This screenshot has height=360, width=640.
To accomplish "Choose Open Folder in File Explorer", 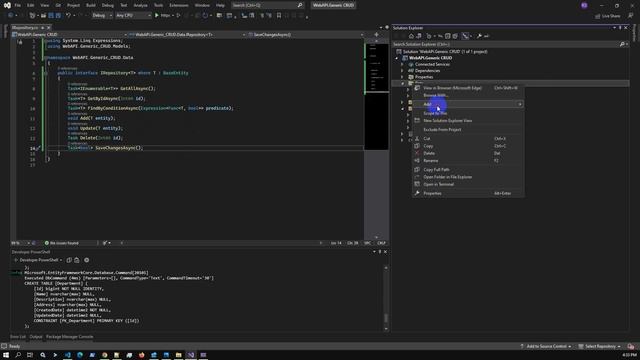I will [467, 177].
